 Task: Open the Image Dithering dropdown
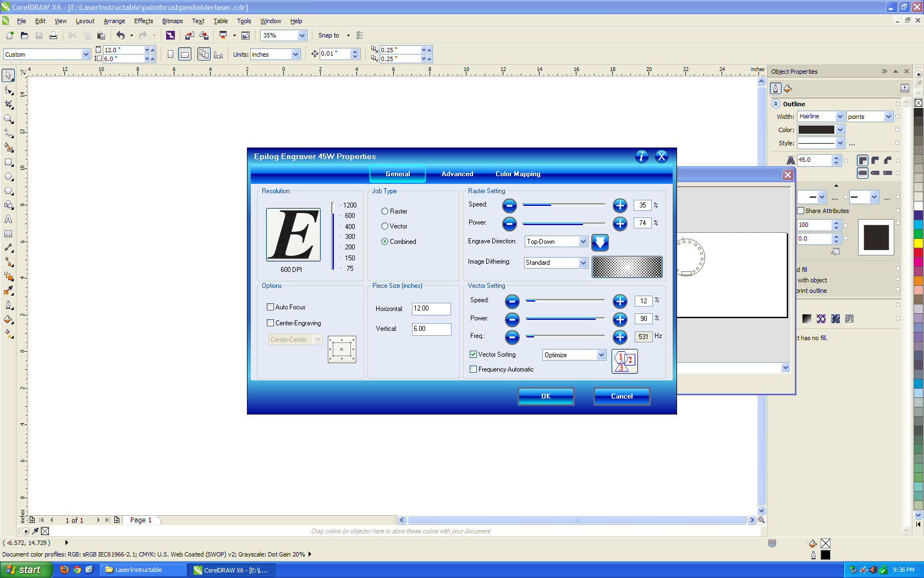coord(583,263)
